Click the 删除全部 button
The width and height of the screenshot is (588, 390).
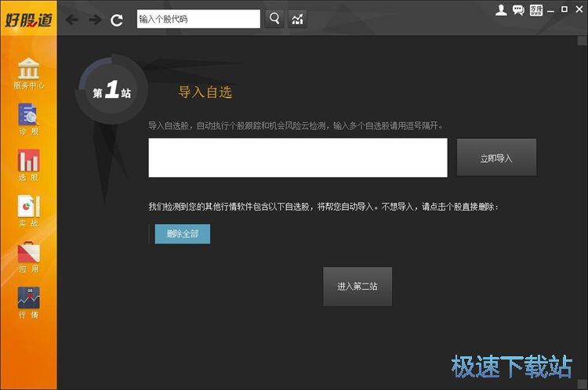pyautogui.click(x=183, y=234)
